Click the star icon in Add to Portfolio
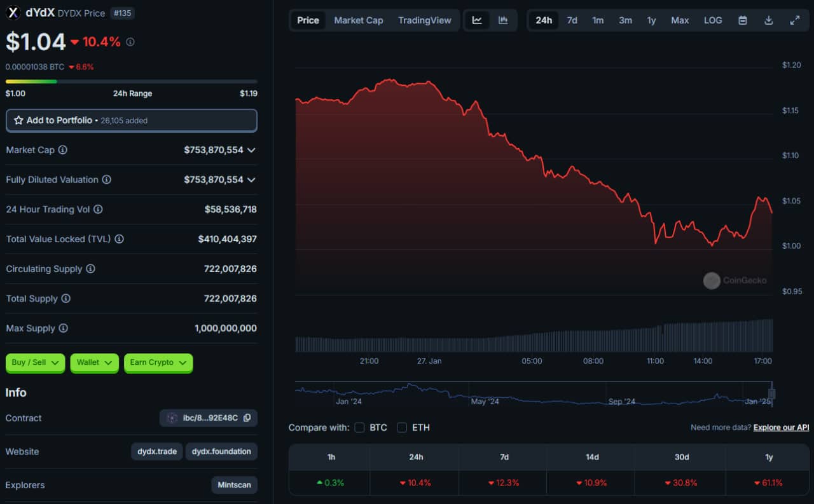Screen dimensions: 814x504 (18, 120)
